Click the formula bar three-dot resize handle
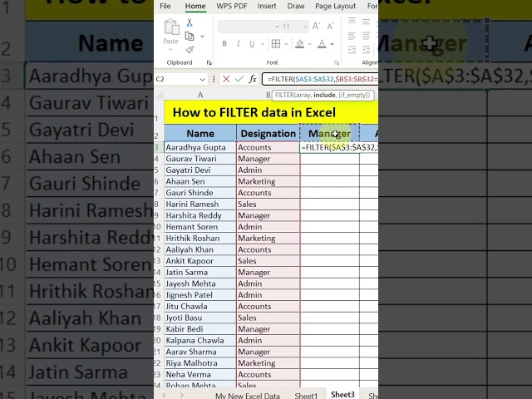 pos(214,79)
